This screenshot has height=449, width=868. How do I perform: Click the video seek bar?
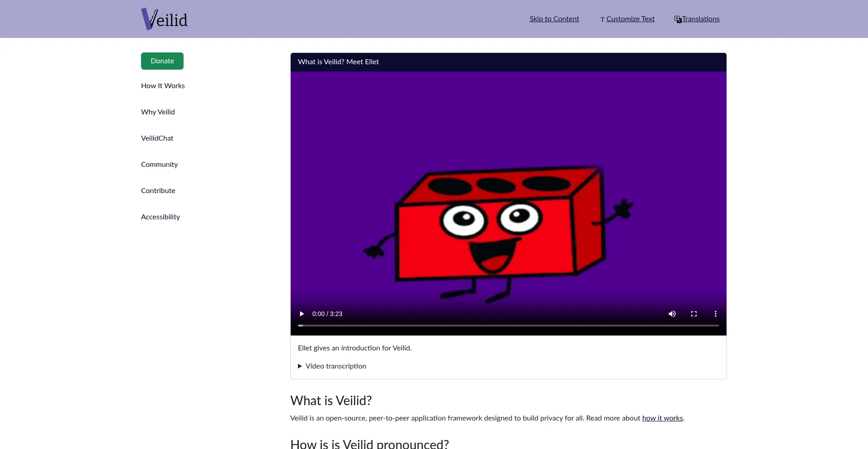click(508, 325)
